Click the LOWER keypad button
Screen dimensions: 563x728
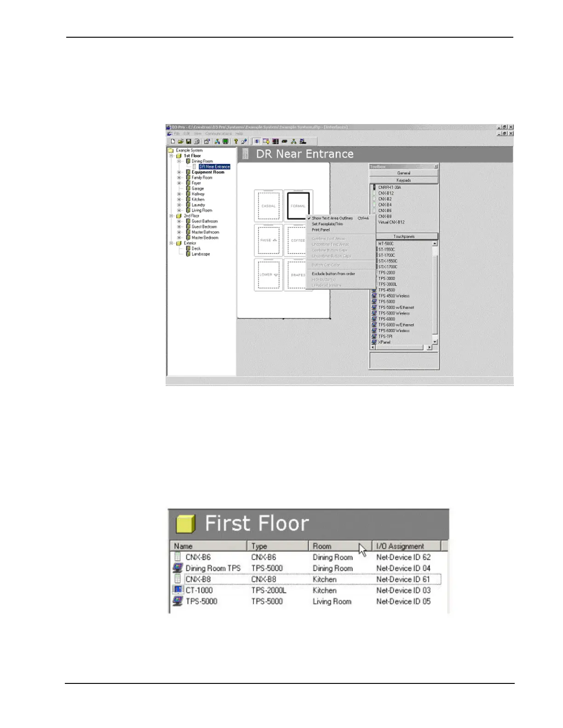[x=269, y=275]
